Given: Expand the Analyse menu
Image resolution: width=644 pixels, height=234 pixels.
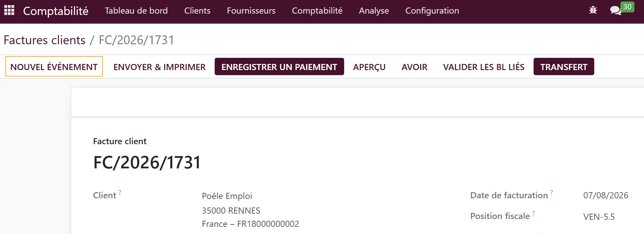Looking at the screenshot, I should click(x=374, y=11).
